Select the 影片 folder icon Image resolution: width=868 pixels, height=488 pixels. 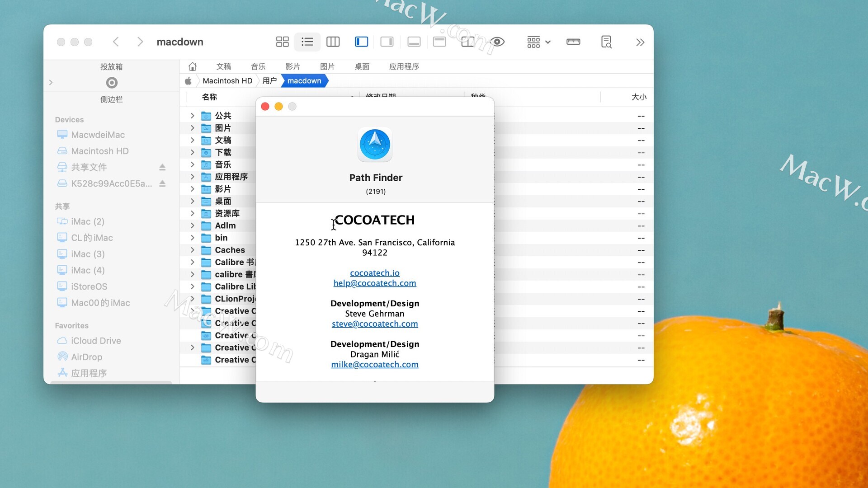tap(206, 189)
